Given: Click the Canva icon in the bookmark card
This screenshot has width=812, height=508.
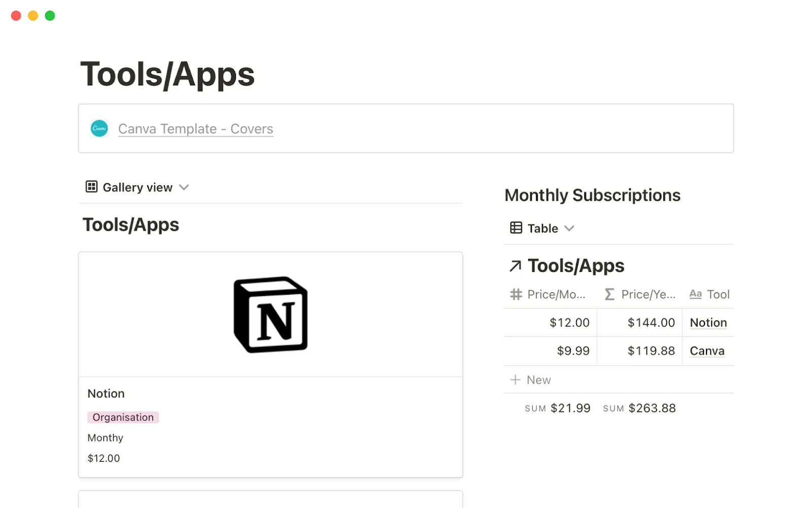Looking at the screenshot, I should pos(99,128).
